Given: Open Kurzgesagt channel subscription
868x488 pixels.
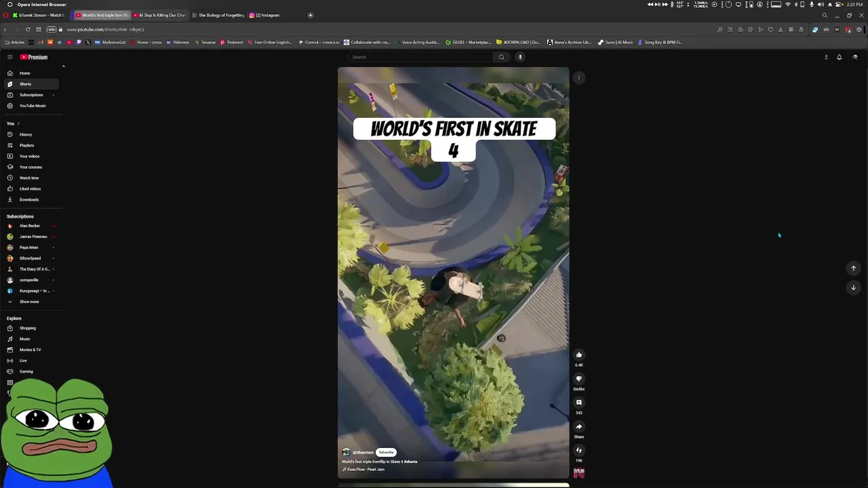Looking at the screenshot, I should tap(31, 291).
